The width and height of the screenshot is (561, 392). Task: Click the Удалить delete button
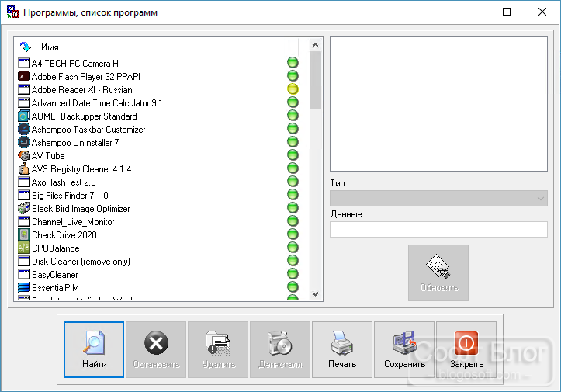pyautogui.click(x=218, y=349)
